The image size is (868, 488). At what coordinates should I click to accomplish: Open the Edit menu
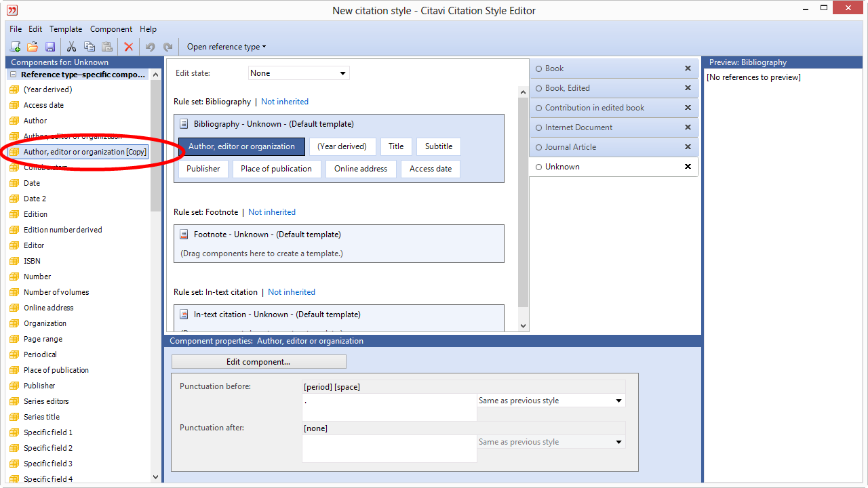point(35,29)
